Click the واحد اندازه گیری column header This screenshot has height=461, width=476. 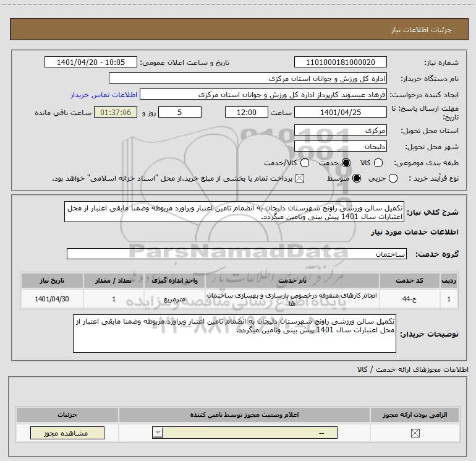174,280
